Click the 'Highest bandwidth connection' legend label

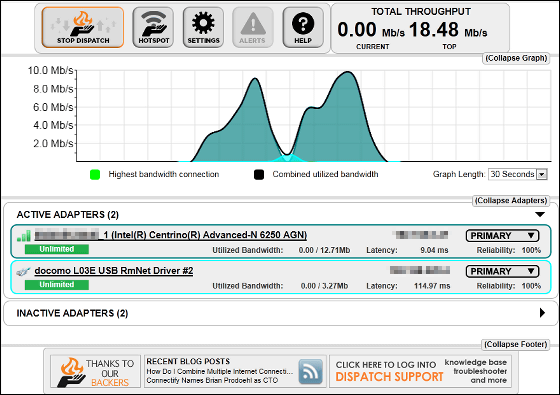point(164,174)
